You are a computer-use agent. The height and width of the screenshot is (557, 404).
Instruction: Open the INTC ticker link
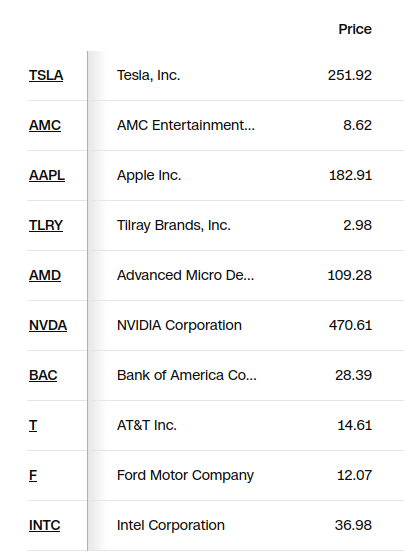coord(44,525)
